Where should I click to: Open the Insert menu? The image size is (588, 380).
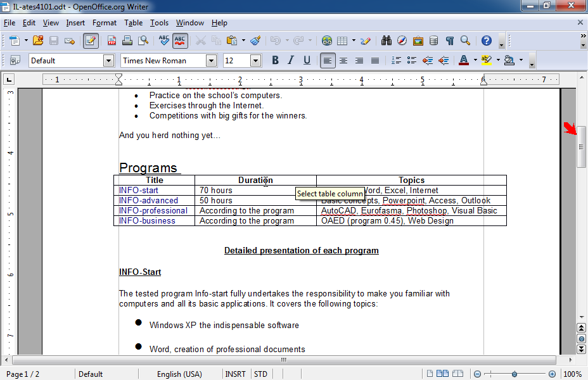click(x=75, y=23)
